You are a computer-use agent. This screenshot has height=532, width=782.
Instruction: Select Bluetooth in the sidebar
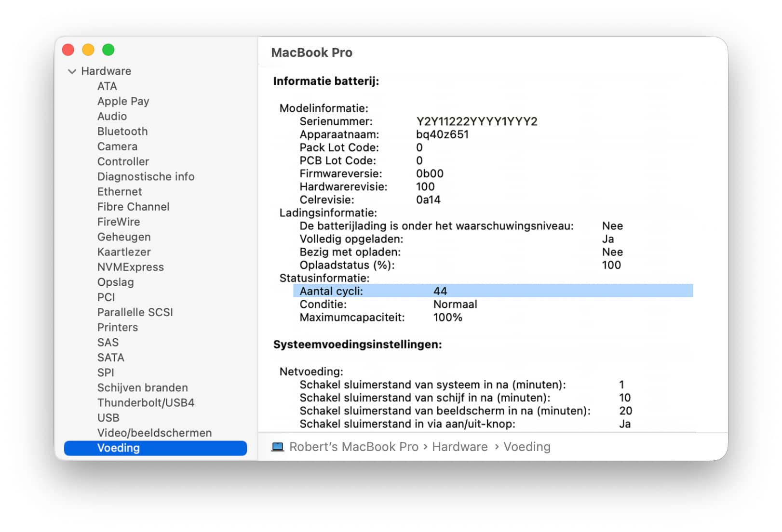[x=122, y=132]
